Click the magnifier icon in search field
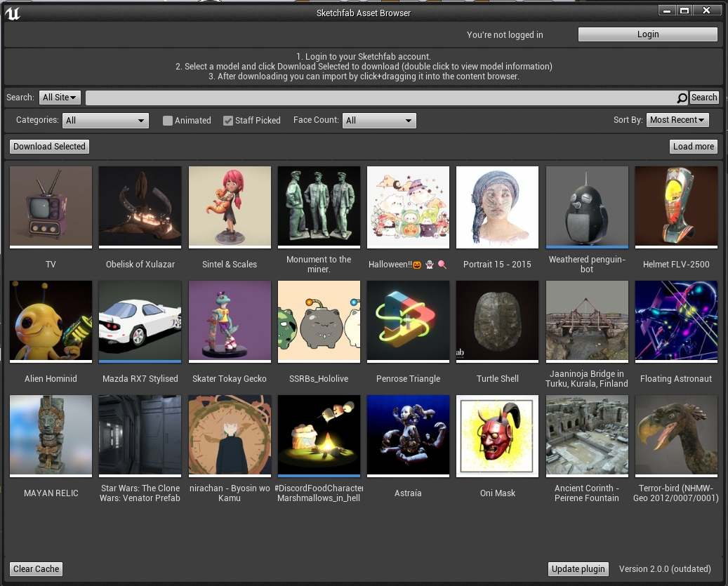This screenshot has width=728, height=586. tap(682, 98)
